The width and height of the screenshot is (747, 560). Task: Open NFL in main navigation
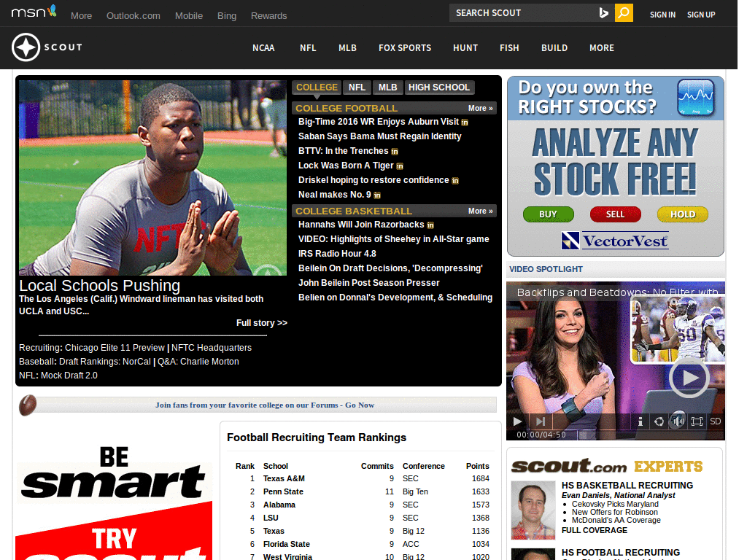pos(308,48)
